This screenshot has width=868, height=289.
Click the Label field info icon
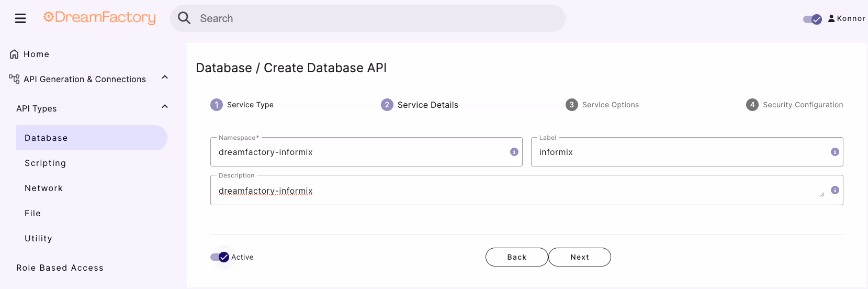pyautogui.click(x=835, y=152)
